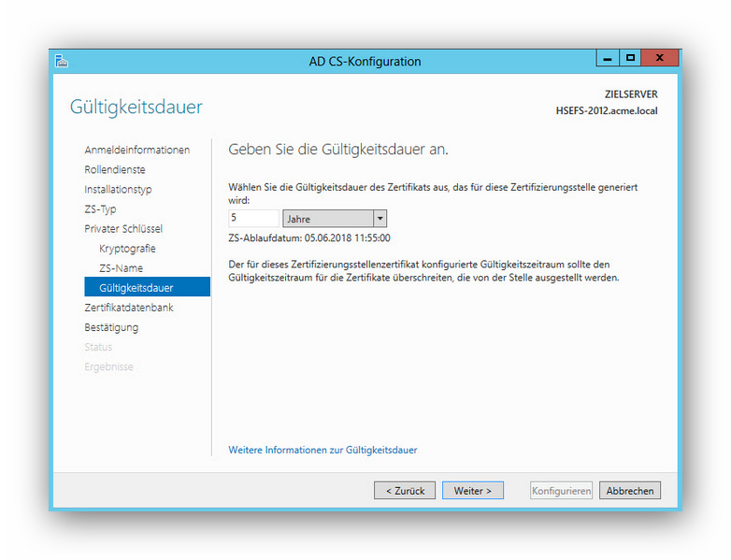Click the validity period number field
The height and width of the screenshot is (560, 731).
pyautogui.click(x=253, y=219)
